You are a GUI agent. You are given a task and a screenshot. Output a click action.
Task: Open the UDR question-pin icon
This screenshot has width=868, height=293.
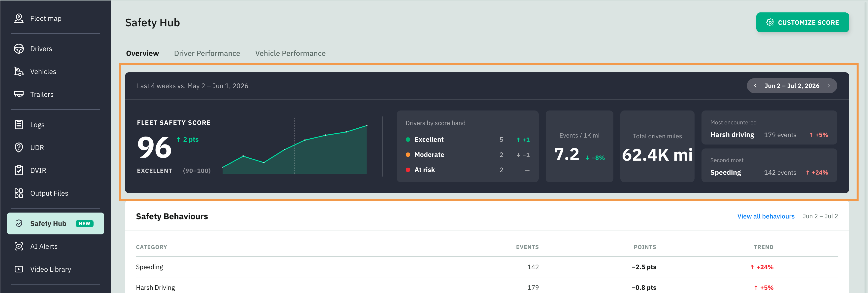(19, 147)
